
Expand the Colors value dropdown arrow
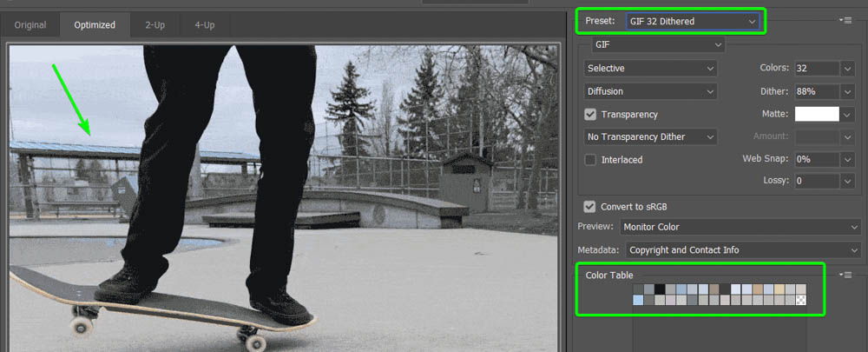pos(847,69)
